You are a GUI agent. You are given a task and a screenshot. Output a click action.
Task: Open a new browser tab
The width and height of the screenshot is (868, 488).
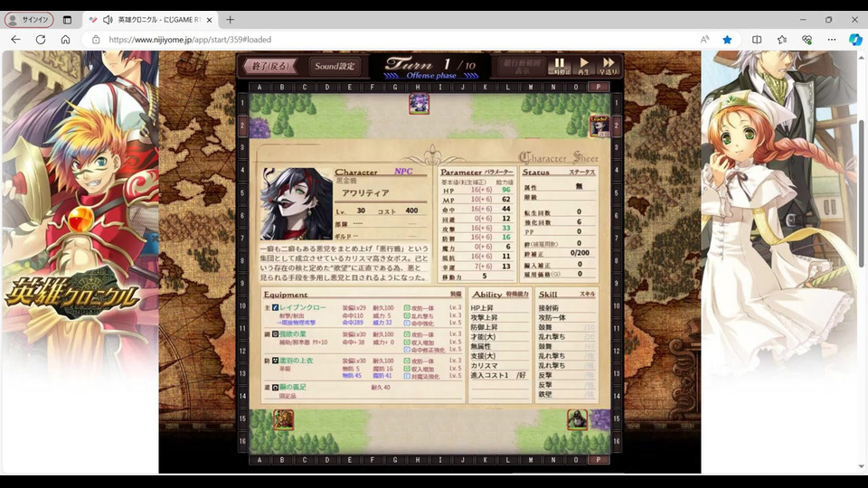[x=231, y=20]
